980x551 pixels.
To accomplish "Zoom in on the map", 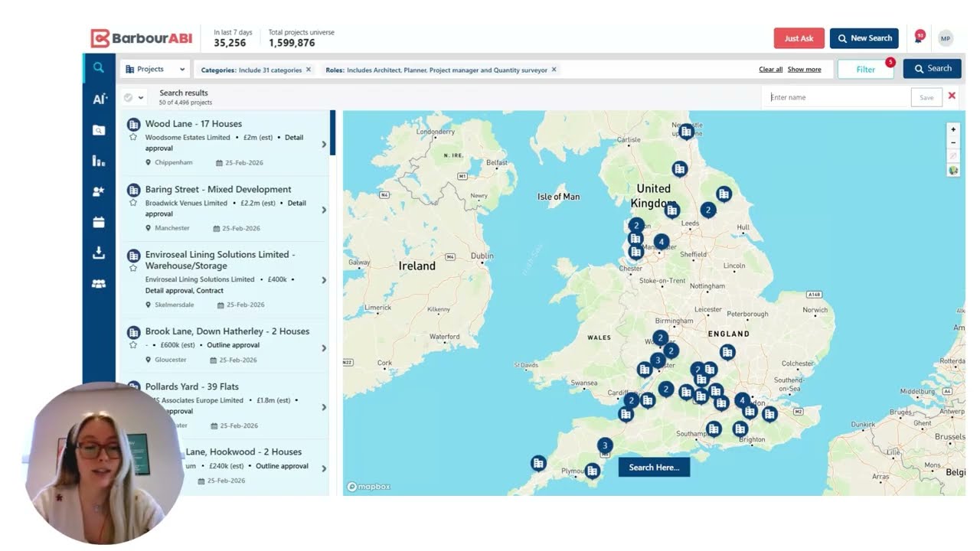I will (953, 129).
